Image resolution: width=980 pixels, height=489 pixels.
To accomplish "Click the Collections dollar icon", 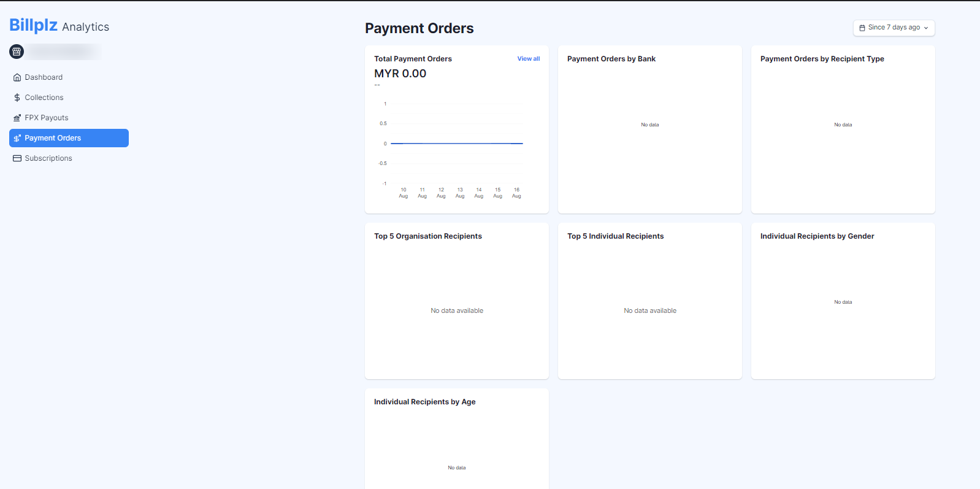I will pos(17,98).
